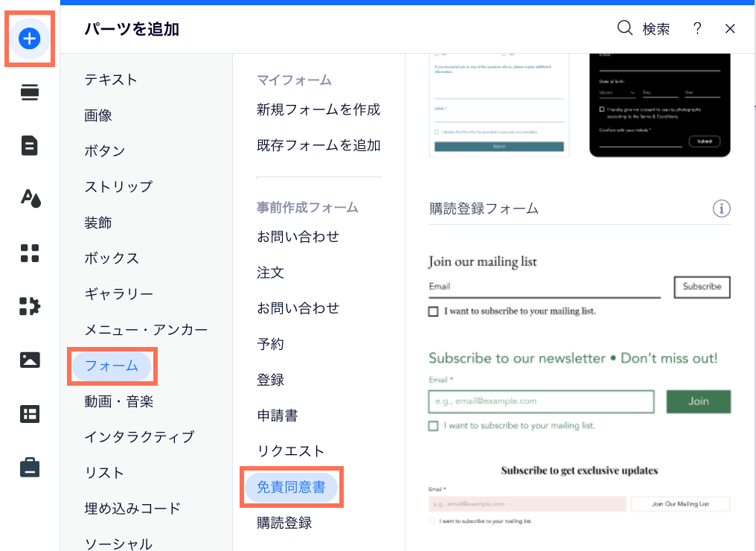756x551 pixels.
Task: Click the e.g. email@example.com input field
Action: pos(540,401)
